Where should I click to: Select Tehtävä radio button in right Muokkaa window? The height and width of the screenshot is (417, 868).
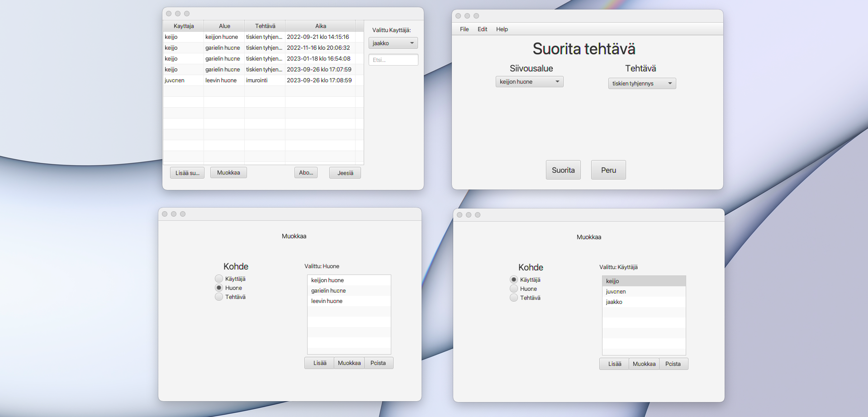coord(514,298)
